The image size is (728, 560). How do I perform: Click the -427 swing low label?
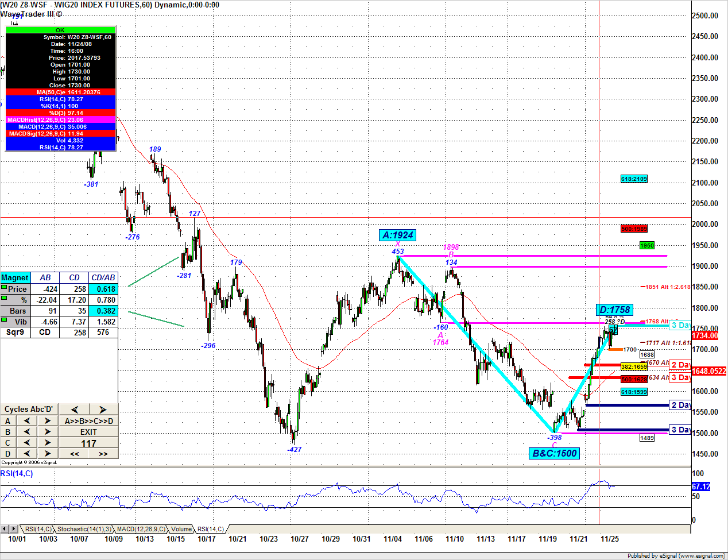pos(294,449)
